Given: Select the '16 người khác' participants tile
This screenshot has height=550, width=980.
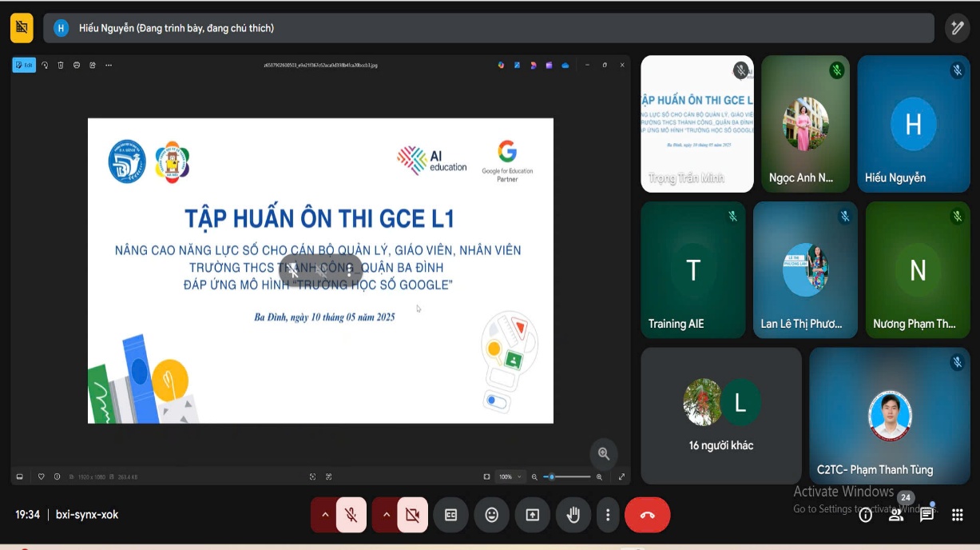Looking at the screenshot, I should point(721,416).
